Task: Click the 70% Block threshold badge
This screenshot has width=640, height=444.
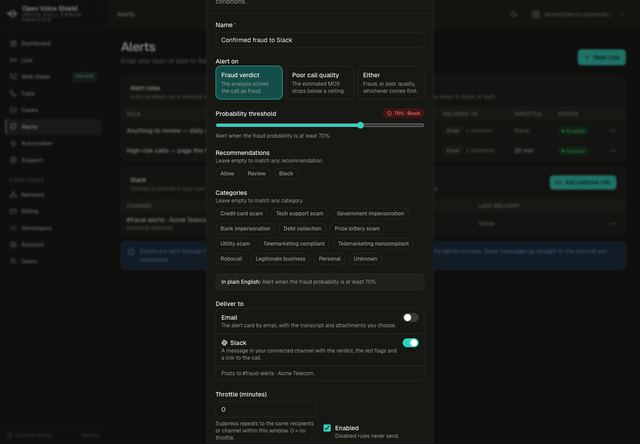Action: coord(403,113)
